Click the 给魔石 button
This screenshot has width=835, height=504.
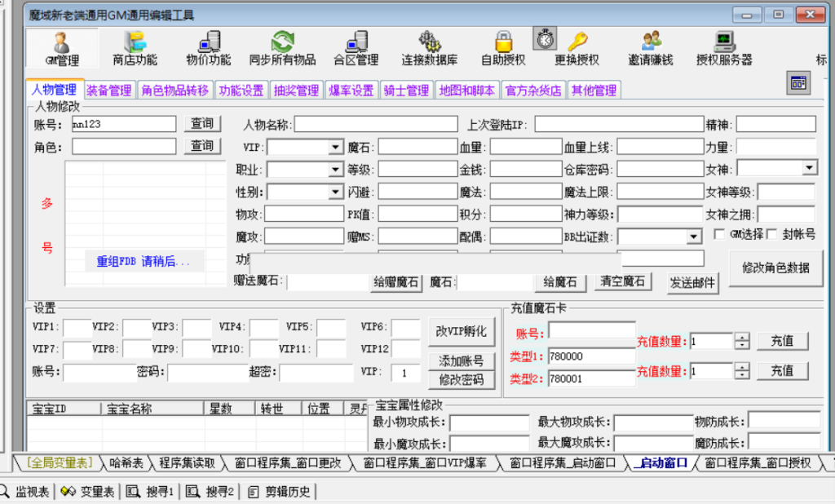point(559,282)
